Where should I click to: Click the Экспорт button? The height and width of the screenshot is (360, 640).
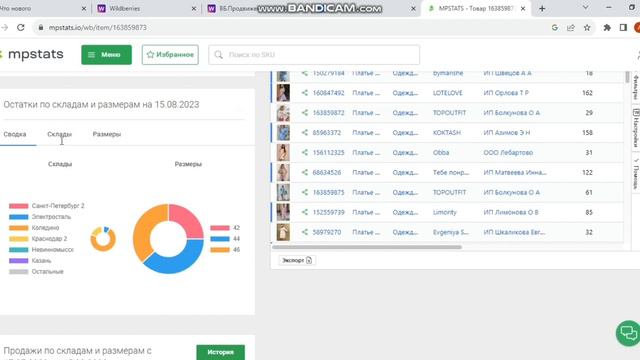[297, 260]
